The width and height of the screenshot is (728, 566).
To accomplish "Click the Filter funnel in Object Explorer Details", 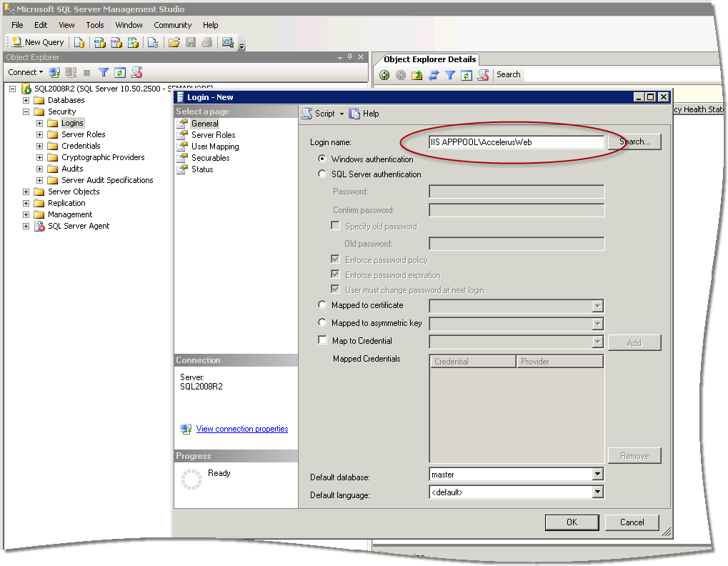I will [450, 75].
